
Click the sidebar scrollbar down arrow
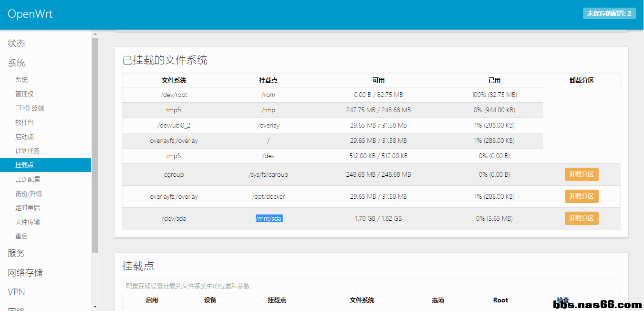tap(95, 306)
